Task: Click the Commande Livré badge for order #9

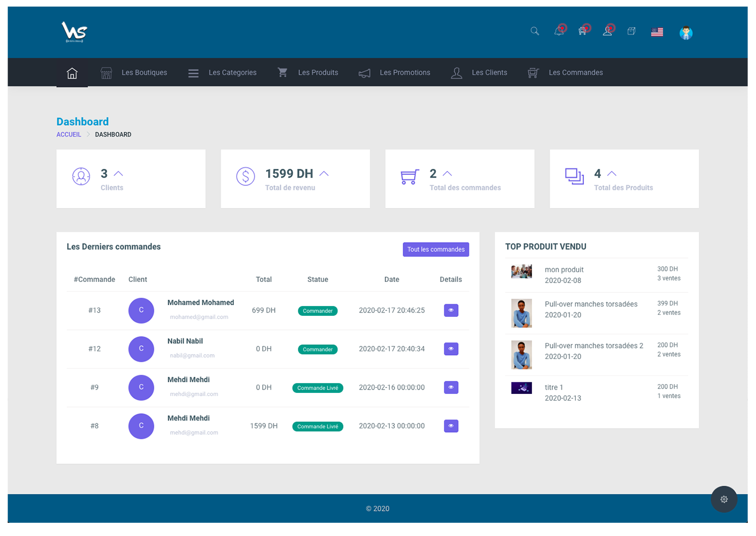Action: coord(317,388)
